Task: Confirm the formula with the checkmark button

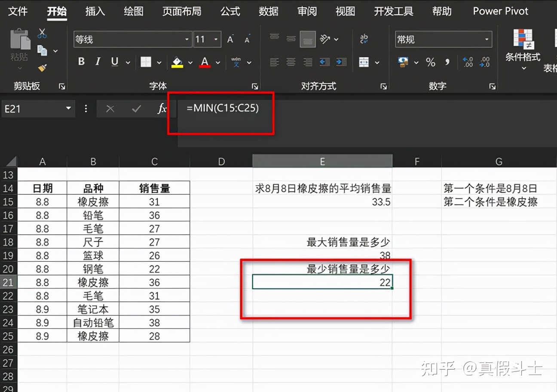Action: [136, 109]
